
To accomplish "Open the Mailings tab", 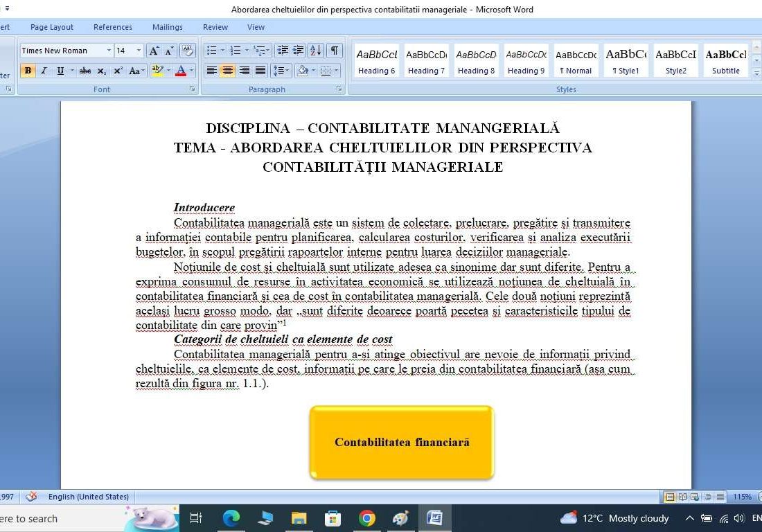I will pos(167,27).
